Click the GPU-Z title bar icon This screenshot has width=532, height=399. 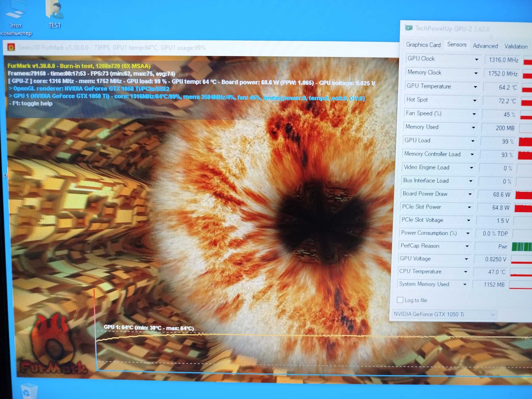pyautogui.click(x=409, y=28)
